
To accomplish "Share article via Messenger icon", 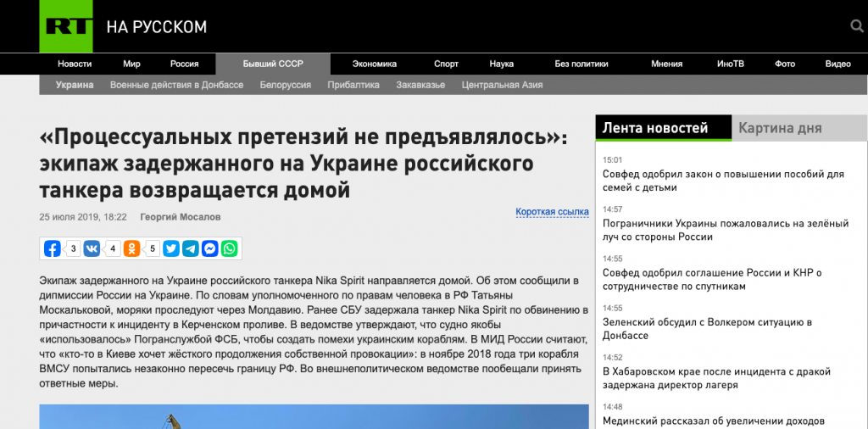I will (x=210, y=248).
